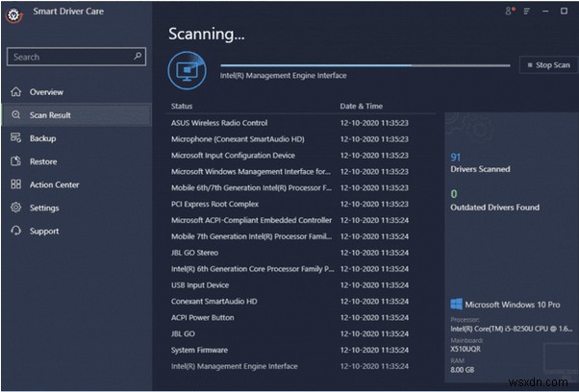Open the hamburger menu icon

coord(526,12)
